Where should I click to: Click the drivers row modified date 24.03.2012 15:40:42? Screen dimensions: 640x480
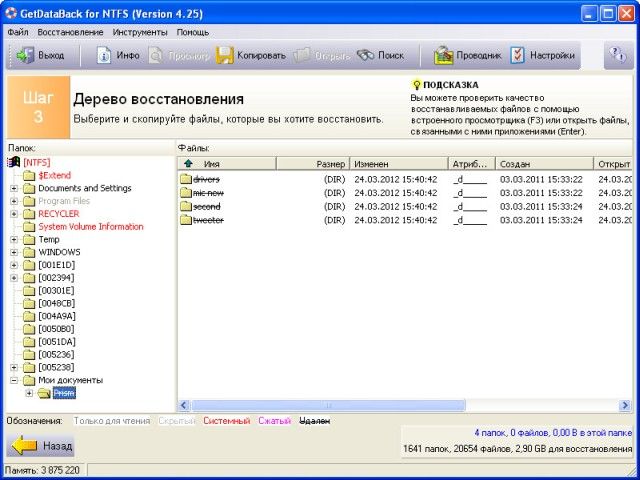[396, 179]
